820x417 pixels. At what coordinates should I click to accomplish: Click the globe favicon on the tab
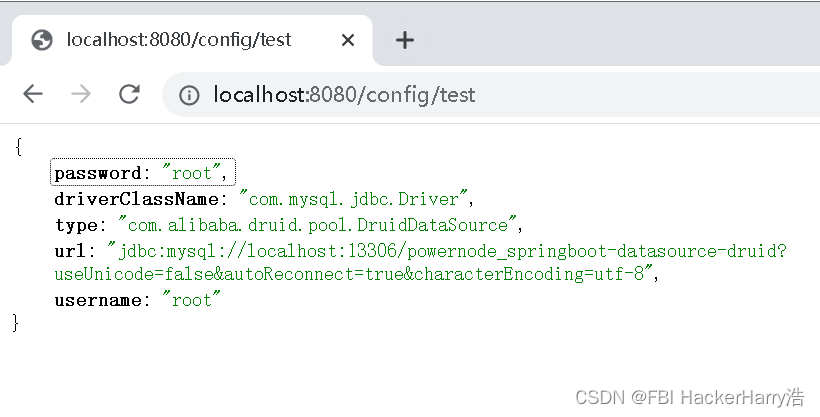[x=42, y=40]
